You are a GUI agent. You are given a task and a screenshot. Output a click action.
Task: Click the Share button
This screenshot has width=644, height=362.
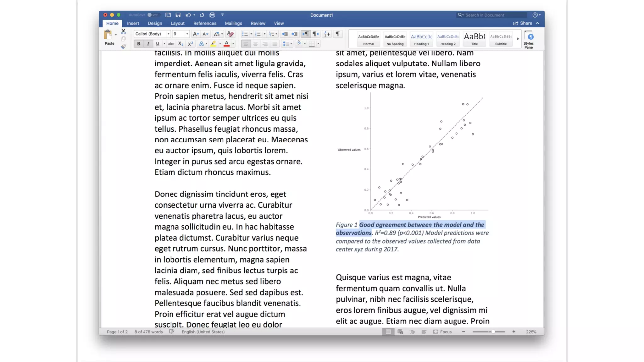523,23
